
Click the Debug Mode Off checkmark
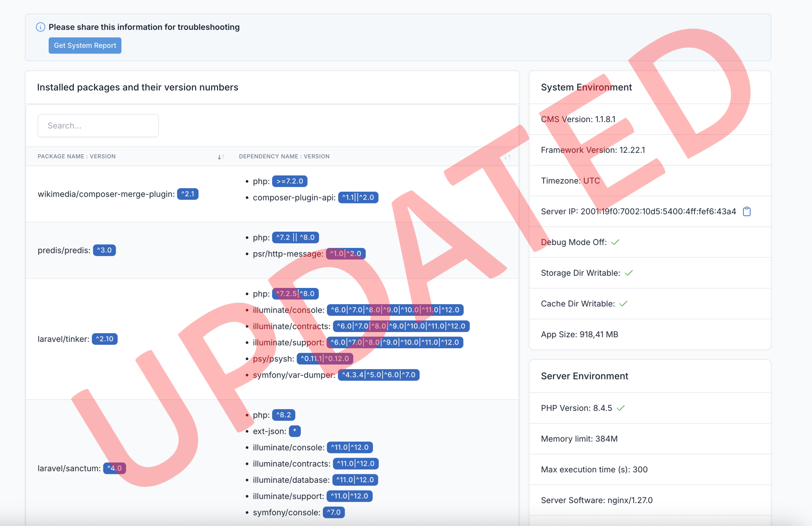(x=615, y=242)
